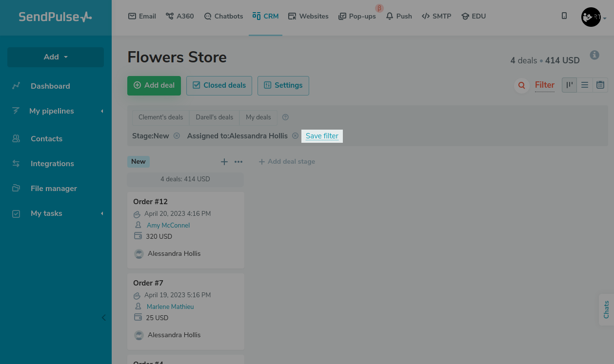
Task: Open the Order #12 deal card
Action: [x=151, y=202]
